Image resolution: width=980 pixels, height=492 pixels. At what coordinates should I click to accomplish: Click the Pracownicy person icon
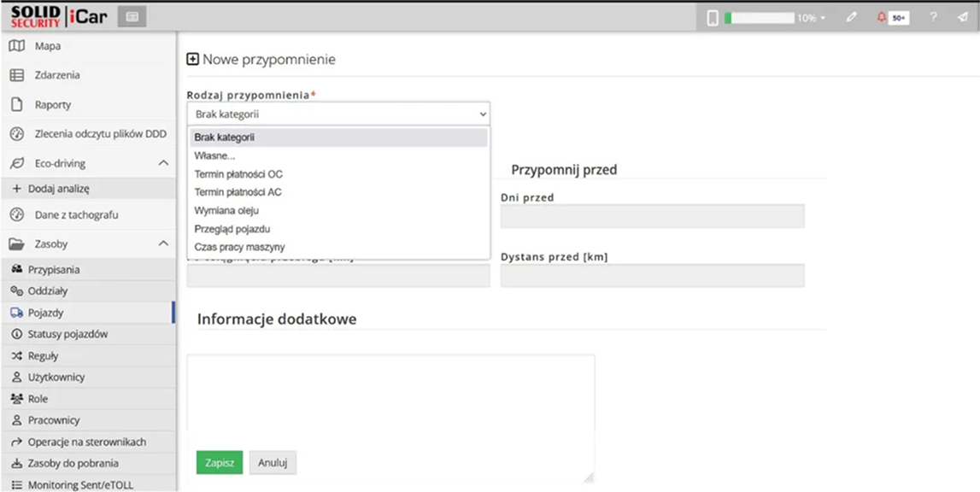pos(17,420)
